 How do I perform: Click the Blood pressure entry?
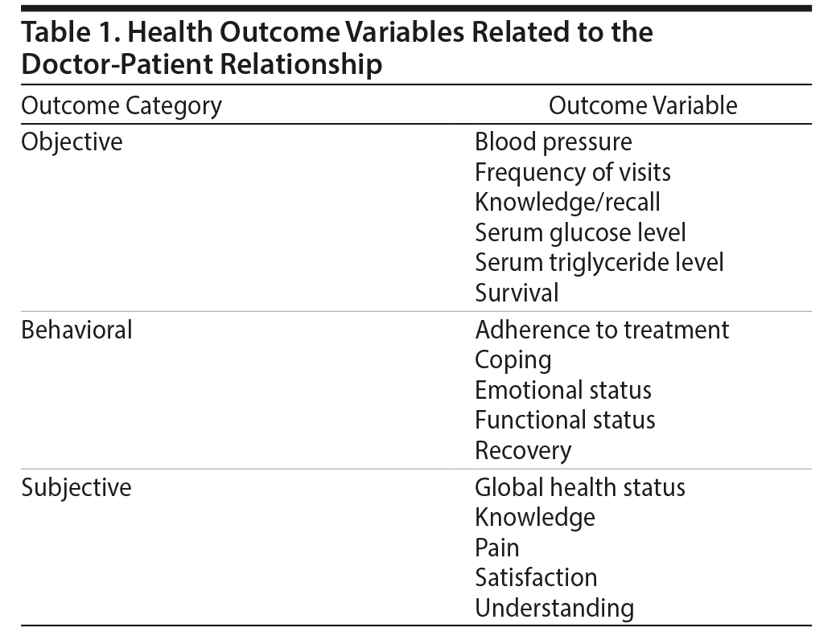[554, 142]
